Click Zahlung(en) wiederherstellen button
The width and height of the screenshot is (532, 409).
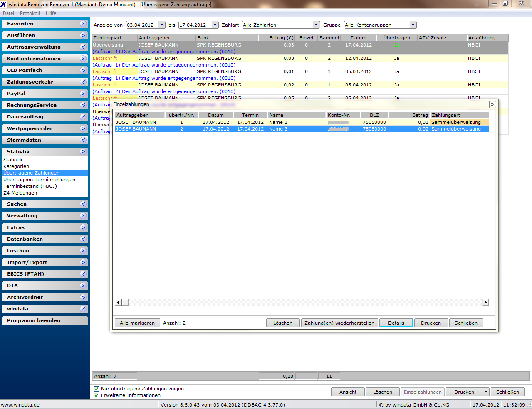click(x=339, y=323)
